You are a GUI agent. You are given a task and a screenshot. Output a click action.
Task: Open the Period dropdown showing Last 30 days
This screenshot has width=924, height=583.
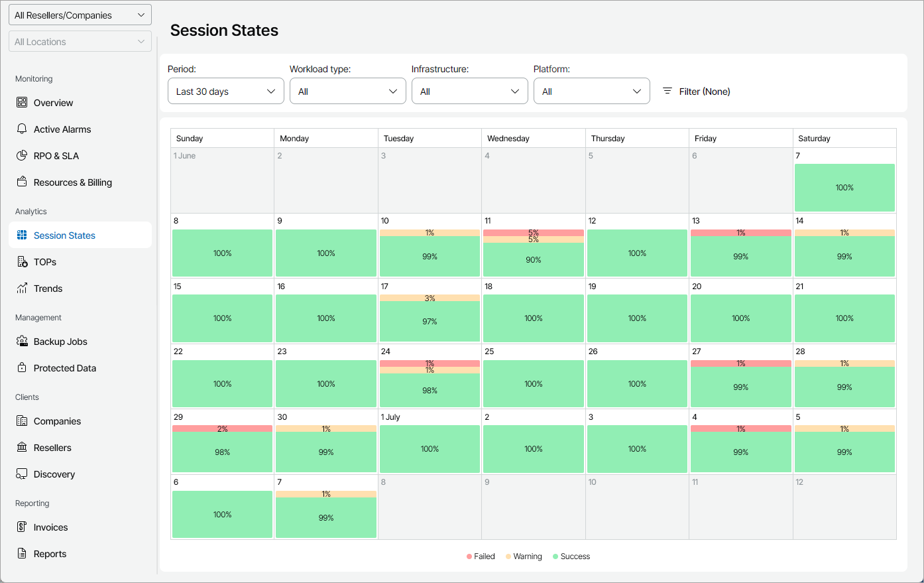tap(225, 91)
